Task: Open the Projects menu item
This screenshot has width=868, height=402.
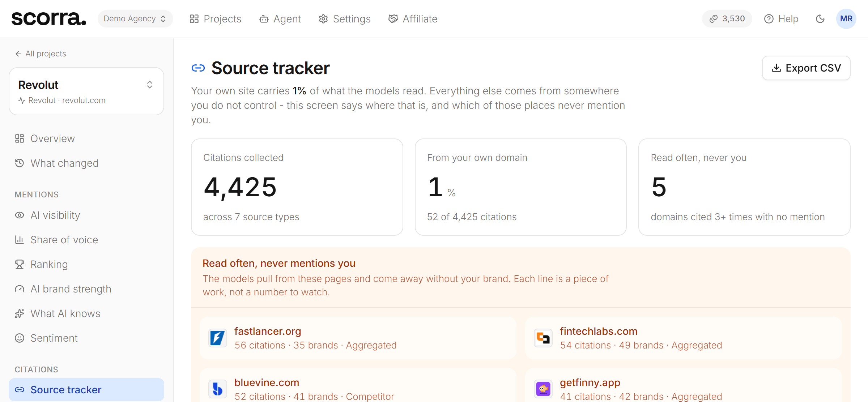Action: [216, 19]
